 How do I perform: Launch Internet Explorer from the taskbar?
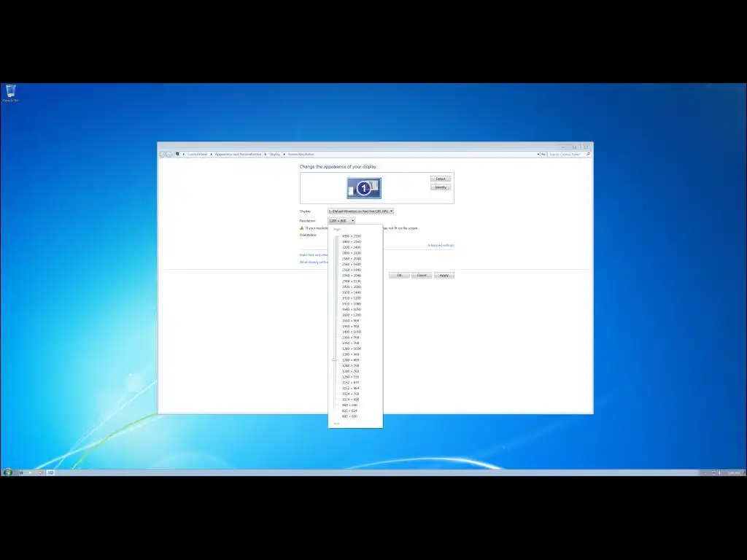[x=21, y=472]
